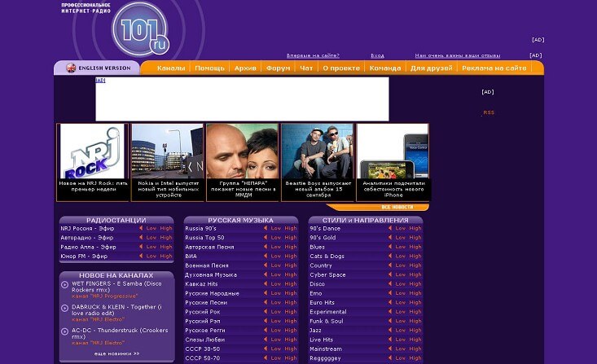
Task: Click канал "NRJ Progressive" link
Action: click(105, 296)
